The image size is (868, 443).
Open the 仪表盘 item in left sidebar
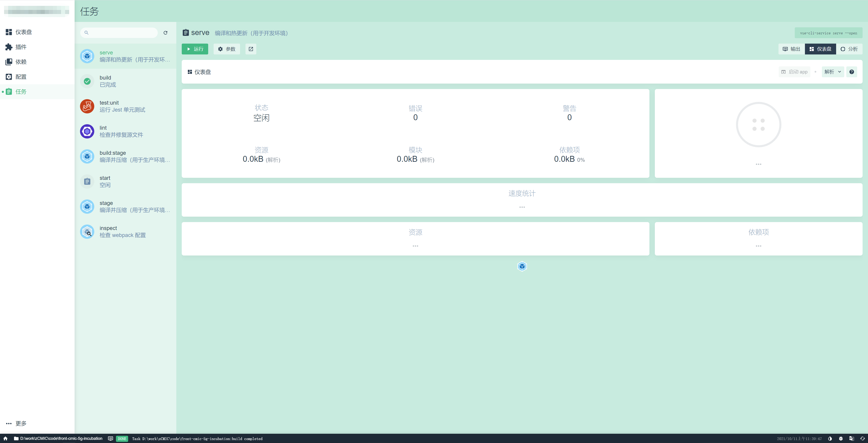pyautogui.click(x=37, y=32)
